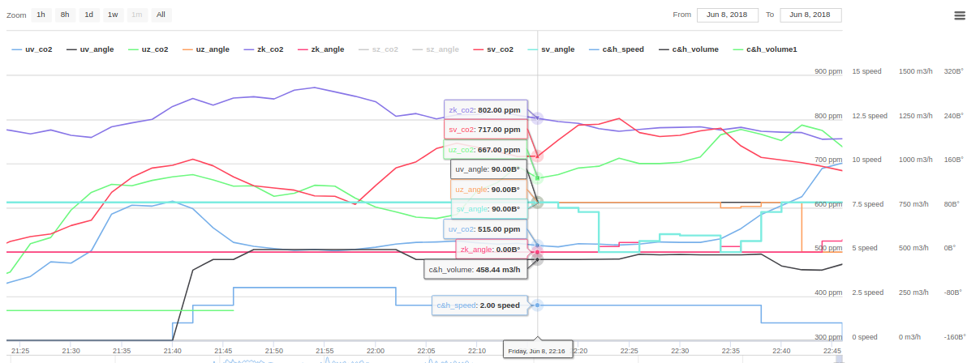The width and height of the screenshot is (980, 363).
Task: Click the zk_co2 data point marker
Action: [537, 118]
